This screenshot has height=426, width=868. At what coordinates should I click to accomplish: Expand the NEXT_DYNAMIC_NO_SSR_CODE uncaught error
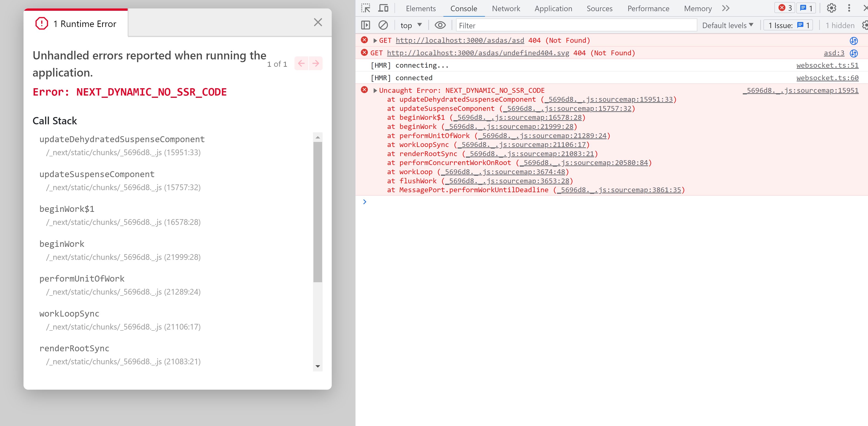point(375,90)
